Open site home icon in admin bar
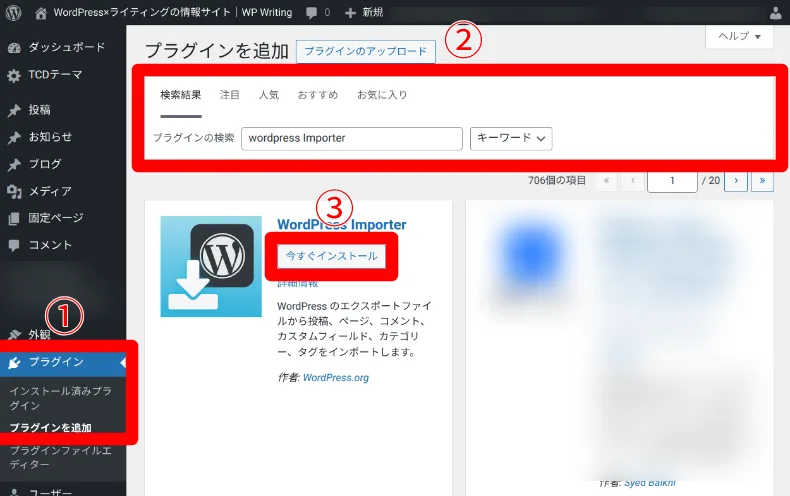 click(41, 13)
